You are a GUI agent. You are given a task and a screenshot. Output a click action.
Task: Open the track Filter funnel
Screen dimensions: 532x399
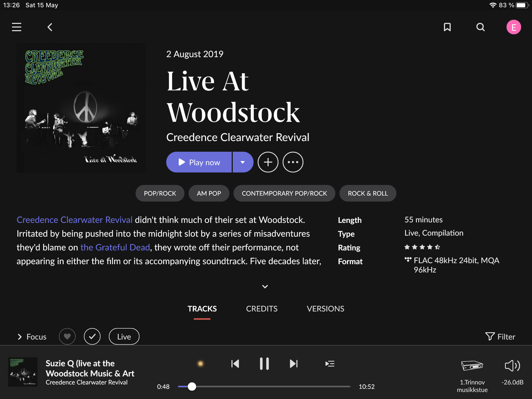[500, 337]
